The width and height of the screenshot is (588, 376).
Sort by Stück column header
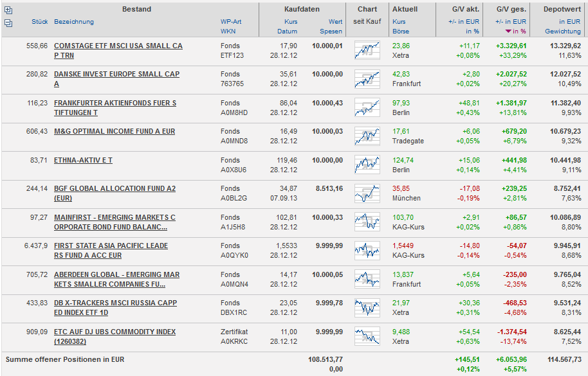click(x=40, y=22)
